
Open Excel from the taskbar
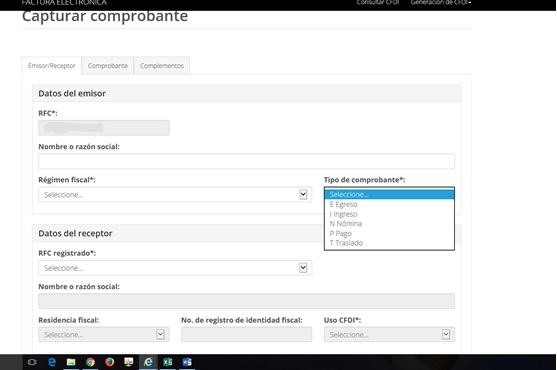pyautogui.click(x=167, y=362)
